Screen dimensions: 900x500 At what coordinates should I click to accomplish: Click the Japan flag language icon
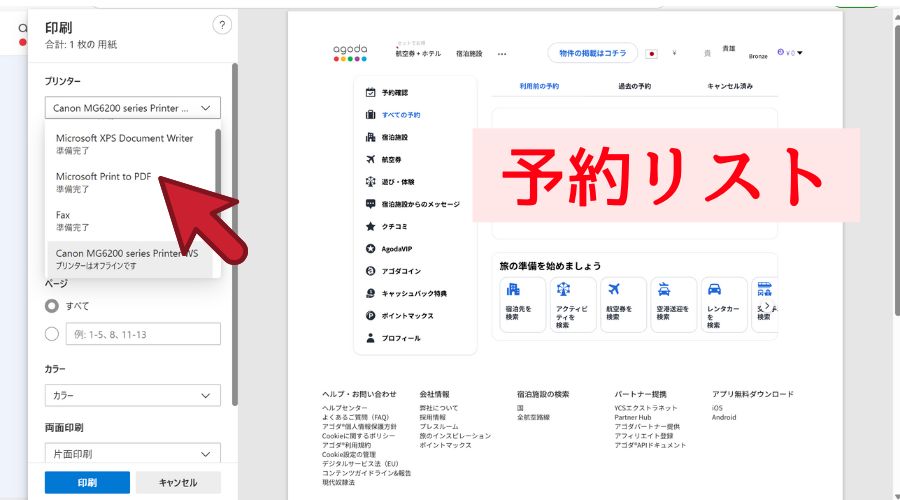click(651, 53)
